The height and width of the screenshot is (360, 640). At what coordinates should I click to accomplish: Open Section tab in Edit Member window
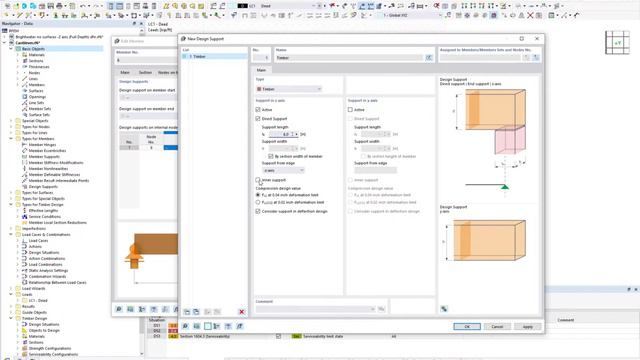coord(145,72)
